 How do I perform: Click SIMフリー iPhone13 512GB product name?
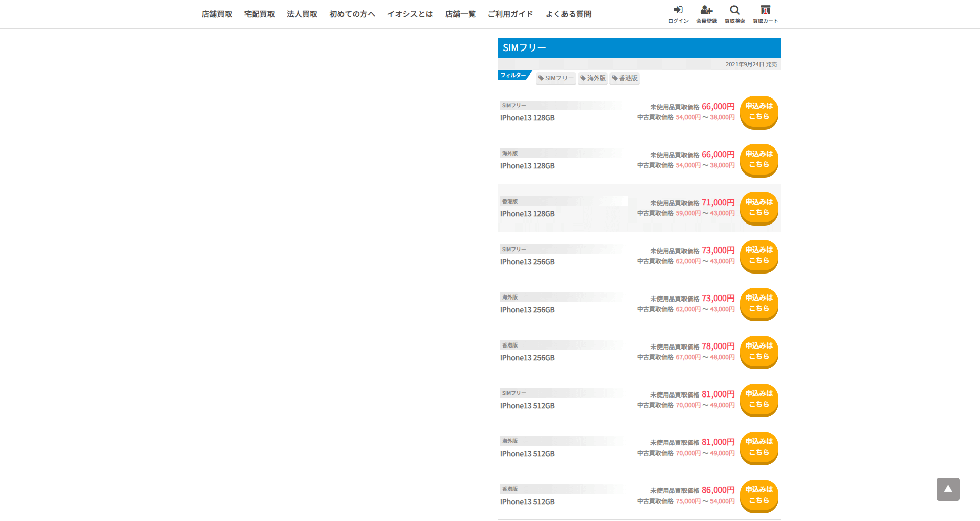coord(527,406)
